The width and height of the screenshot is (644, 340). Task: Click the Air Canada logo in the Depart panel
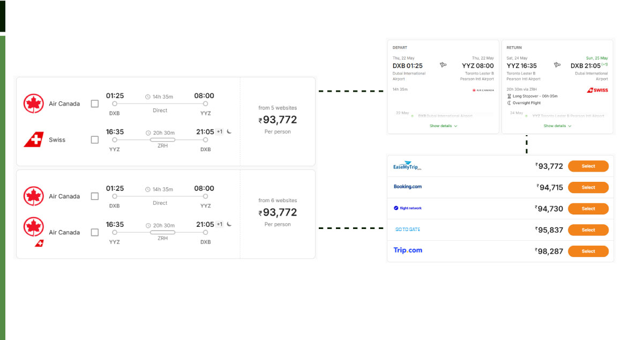[x=483, y=90]
